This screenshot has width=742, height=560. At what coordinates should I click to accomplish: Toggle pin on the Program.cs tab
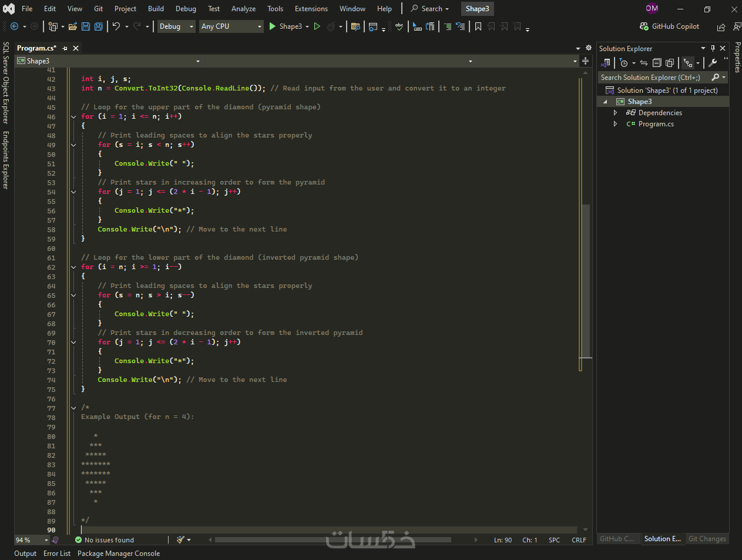65,48
